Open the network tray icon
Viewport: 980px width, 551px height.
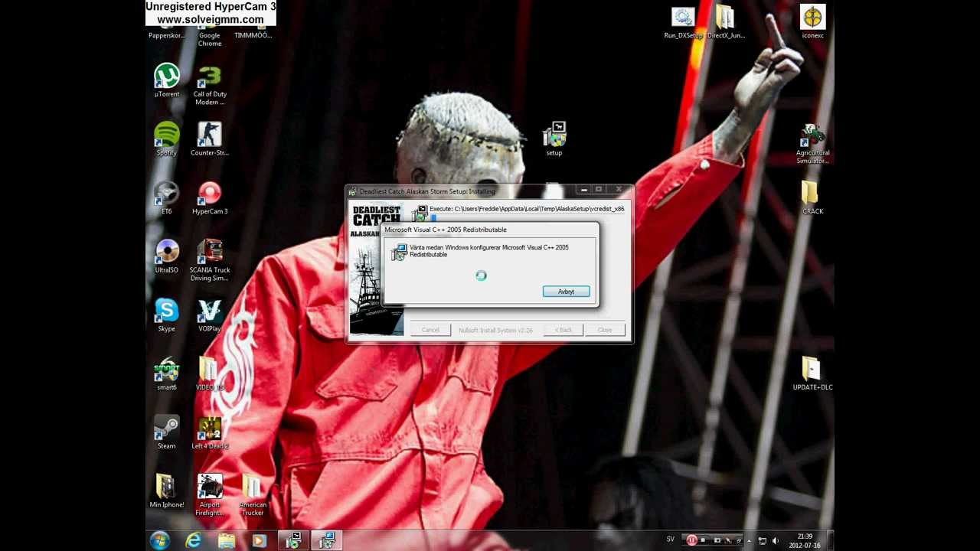[x=763, y=541]
